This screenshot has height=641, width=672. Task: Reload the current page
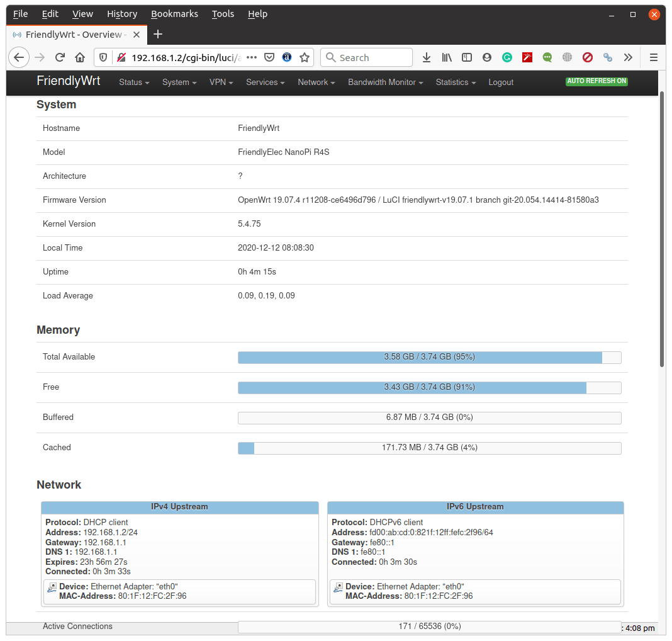60,57
